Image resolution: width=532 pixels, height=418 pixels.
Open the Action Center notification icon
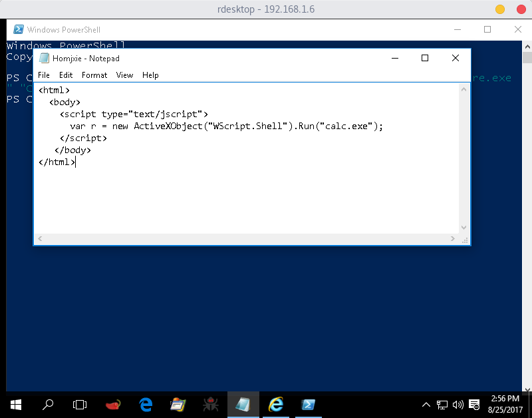point(474,405)
